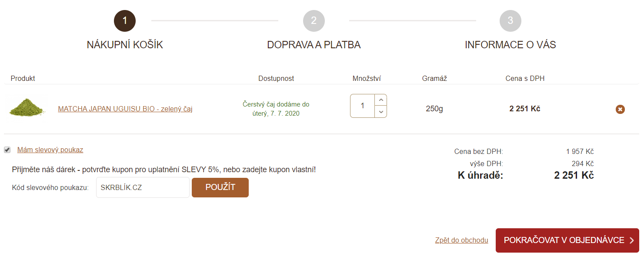Viewport: 644px width, 260px height.
Task: Open the 'Mám slevový poukaz' link
Action: [x=50, y=150]
